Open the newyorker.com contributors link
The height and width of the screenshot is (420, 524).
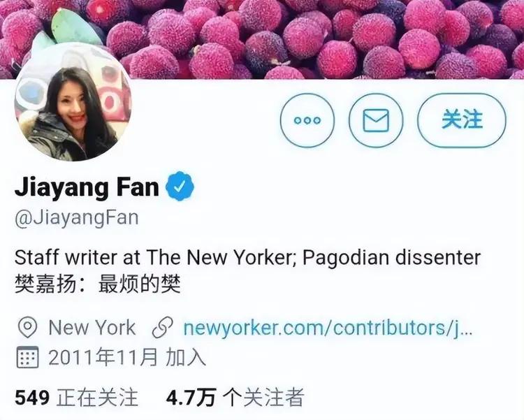(328, 328)
